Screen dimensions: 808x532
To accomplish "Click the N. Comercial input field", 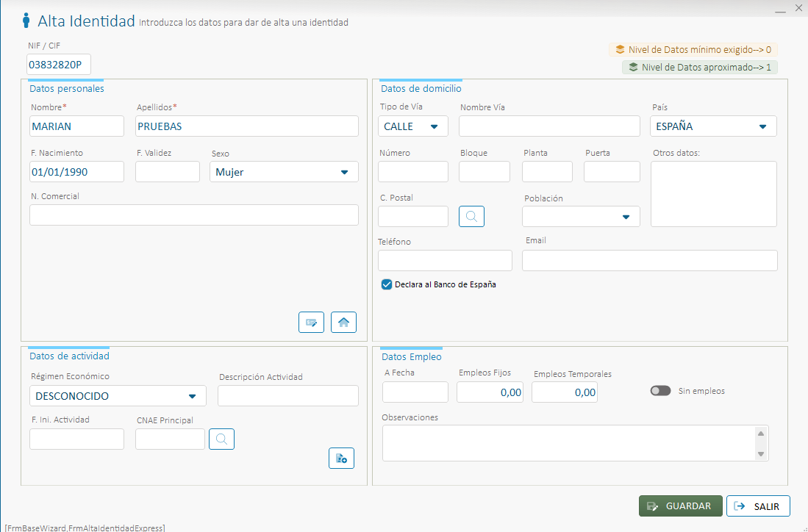I will 194,215.
